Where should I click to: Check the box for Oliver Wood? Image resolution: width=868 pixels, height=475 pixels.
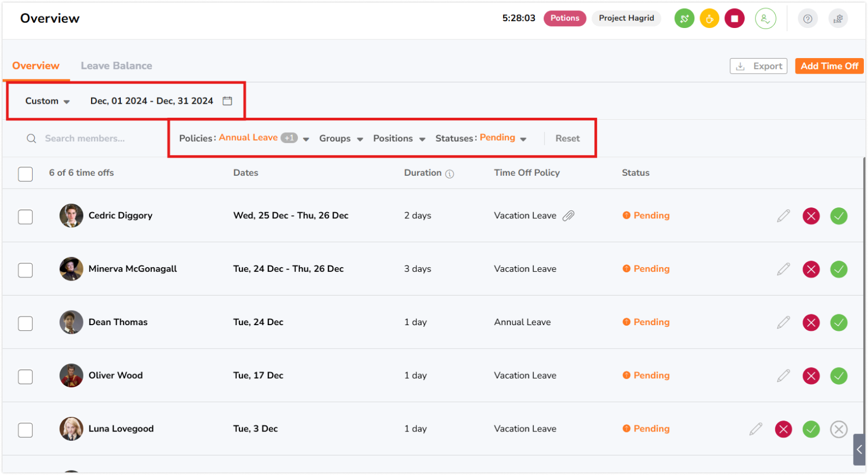click(x=25, y=376)
